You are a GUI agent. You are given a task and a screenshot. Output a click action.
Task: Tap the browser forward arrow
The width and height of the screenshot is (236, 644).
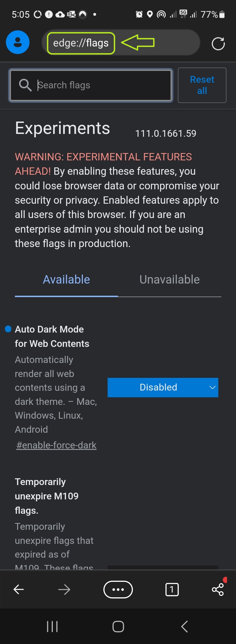coord(64,589)
